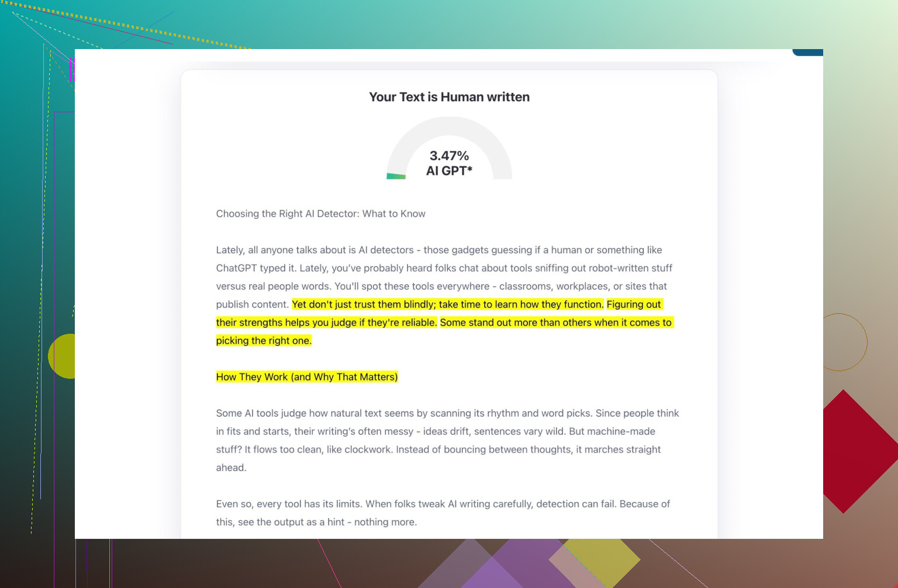Click the 'AI GPT*' gauge label

(449, 171)
